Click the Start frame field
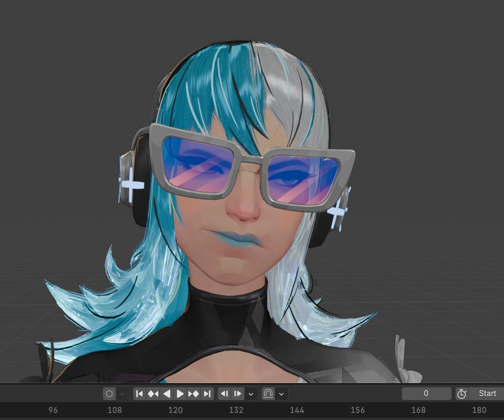The height and width of the screenshot is (420, 504). (x=487, y=393)
